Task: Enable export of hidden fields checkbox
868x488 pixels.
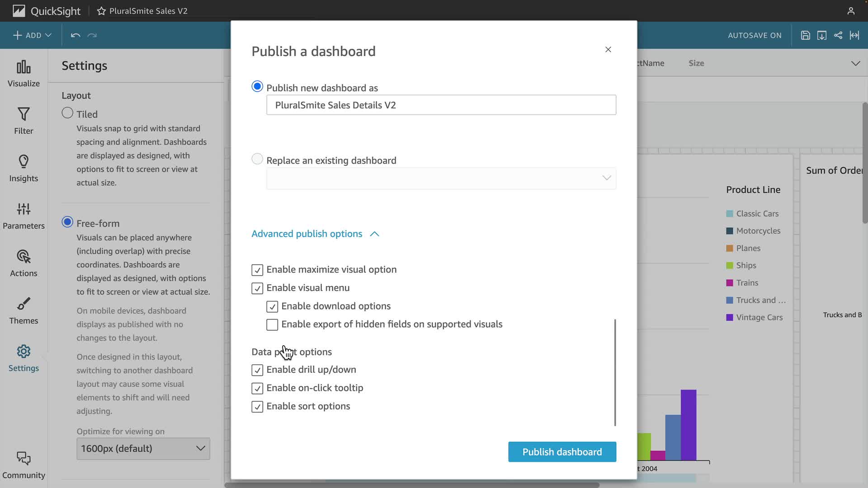Action: click(x=272, y=325)
